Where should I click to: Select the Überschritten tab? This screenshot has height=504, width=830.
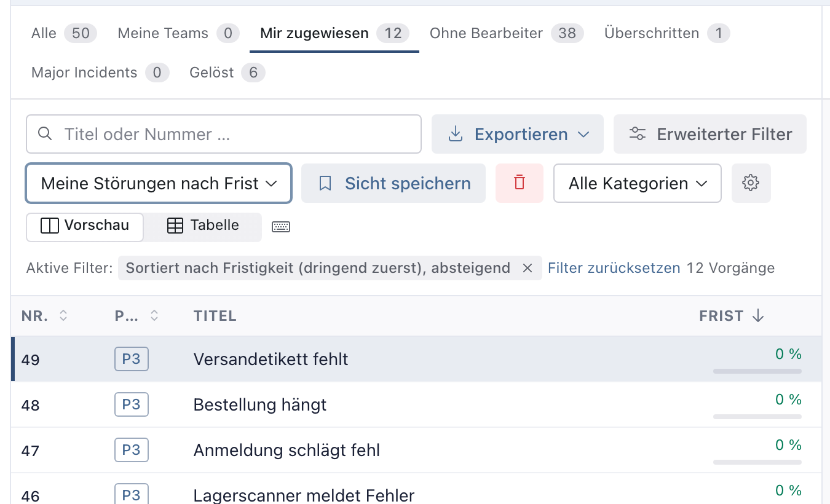click(x=667, y=33)
